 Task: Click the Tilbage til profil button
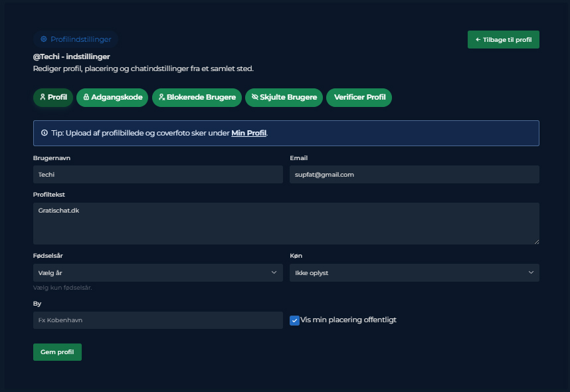[x=503, y=39]
